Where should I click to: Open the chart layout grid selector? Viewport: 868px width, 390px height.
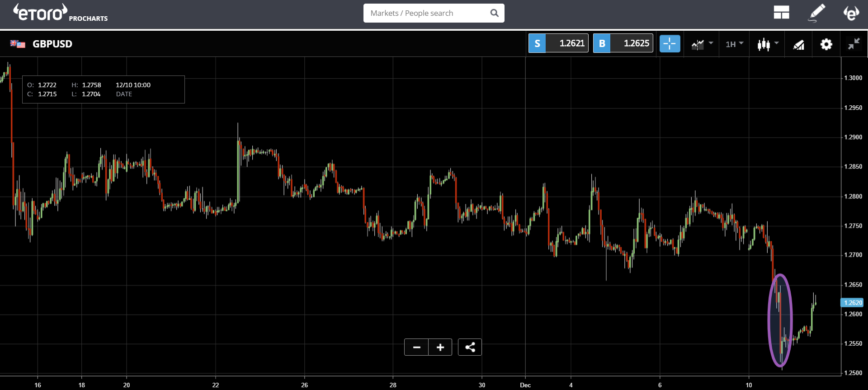(781, 13)
